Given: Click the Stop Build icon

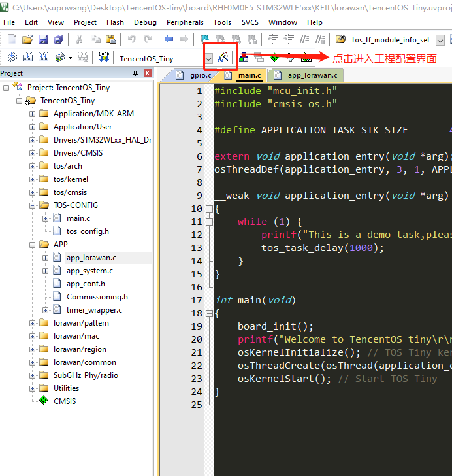Looking at the screenshot, I should 83,57.
